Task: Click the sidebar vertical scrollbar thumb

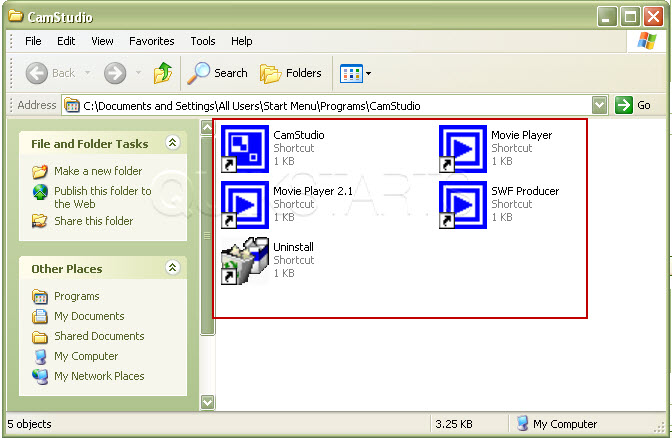Action: 207,235
